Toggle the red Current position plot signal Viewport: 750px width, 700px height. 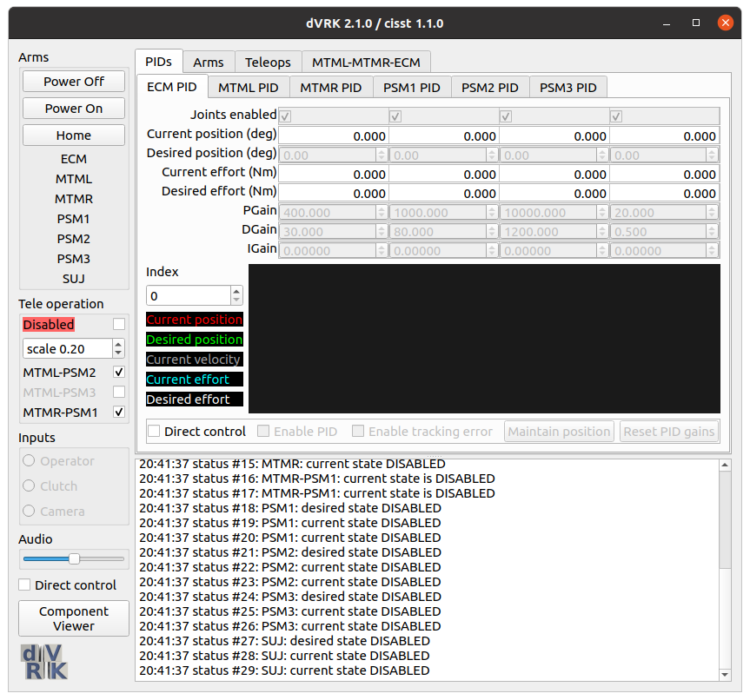[194, 320]
